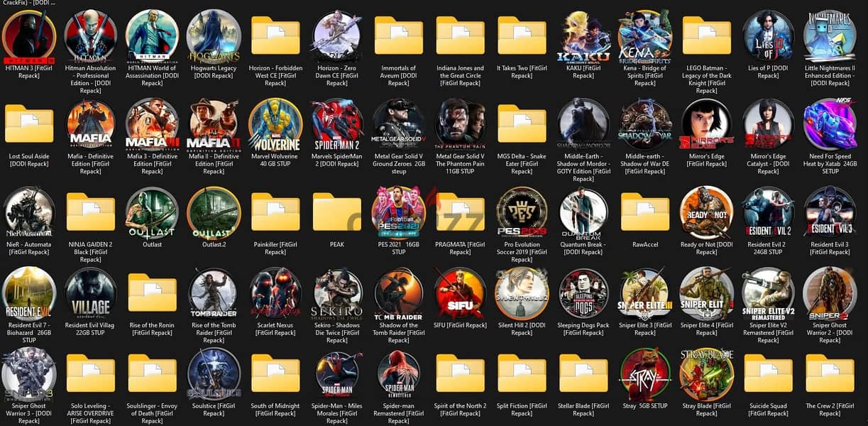Open Sniper Elite 3 icon
This screenshot has width=868, height=426.
click(645, 294)
